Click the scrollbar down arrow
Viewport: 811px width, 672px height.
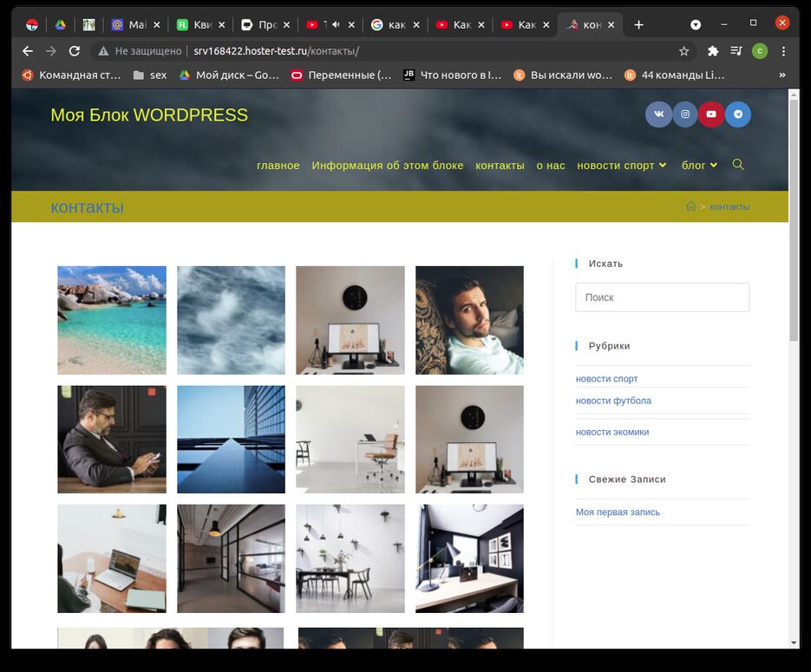(x=794, y=643)
